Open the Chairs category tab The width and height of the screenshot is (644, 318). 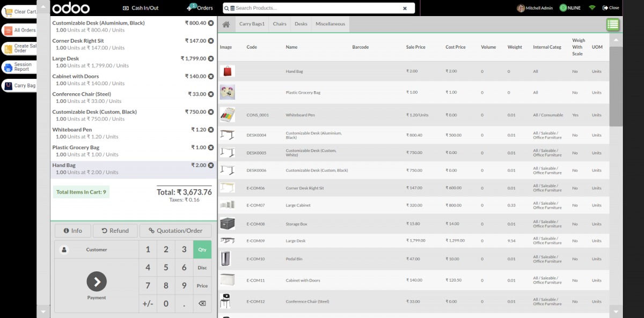click(x=280, y=24)
